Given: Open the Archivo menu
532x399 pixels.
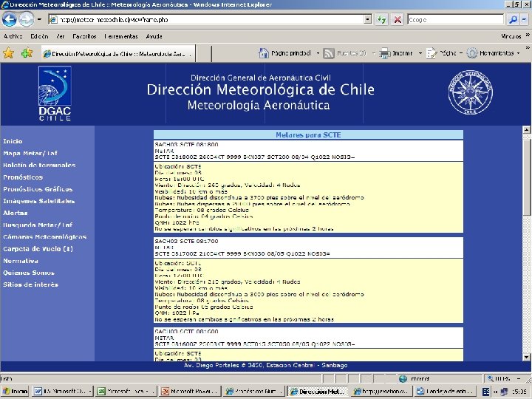Looking at the screenshot, I should pos(13,36).
